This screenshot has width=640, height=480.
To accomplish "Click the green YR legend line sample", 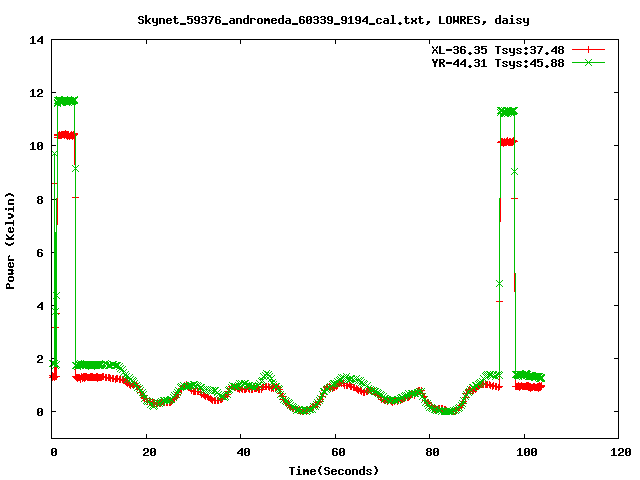I will 588,62.
